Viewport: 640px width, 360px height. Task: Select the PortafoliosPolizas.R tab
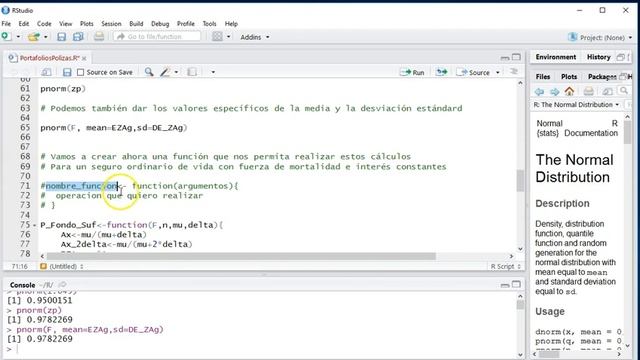click(x=49, y=58)
